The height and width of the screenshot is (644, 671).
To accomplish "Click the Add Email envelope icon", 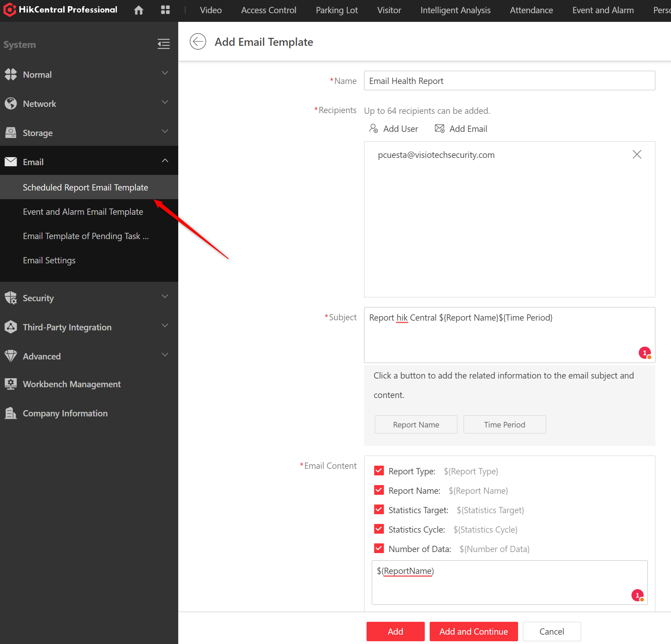I will 440,128.
